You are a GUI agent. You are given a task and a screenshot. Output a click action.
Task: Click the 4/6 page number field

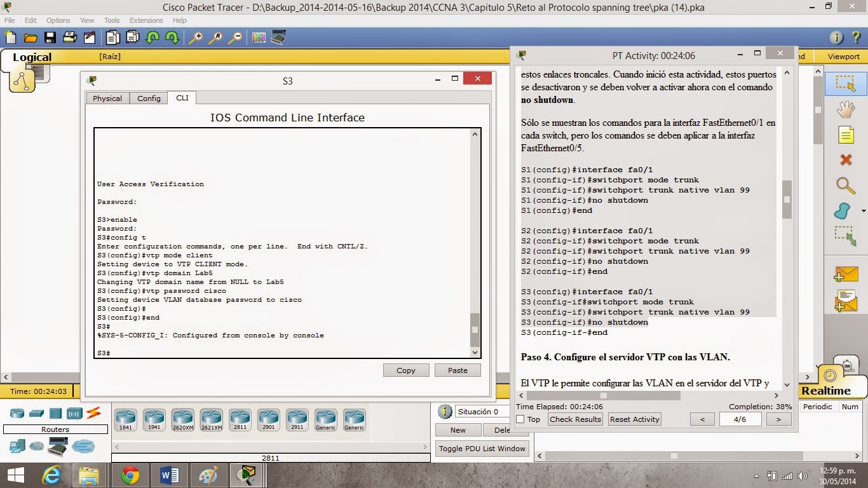(740, 419)
